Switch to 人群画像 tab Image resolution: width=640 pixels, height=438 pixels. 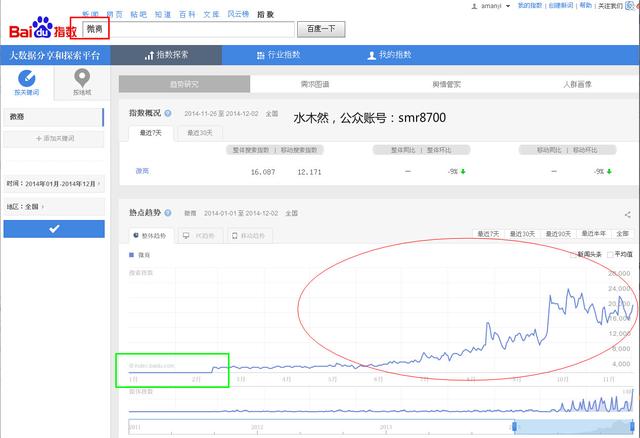577,84
